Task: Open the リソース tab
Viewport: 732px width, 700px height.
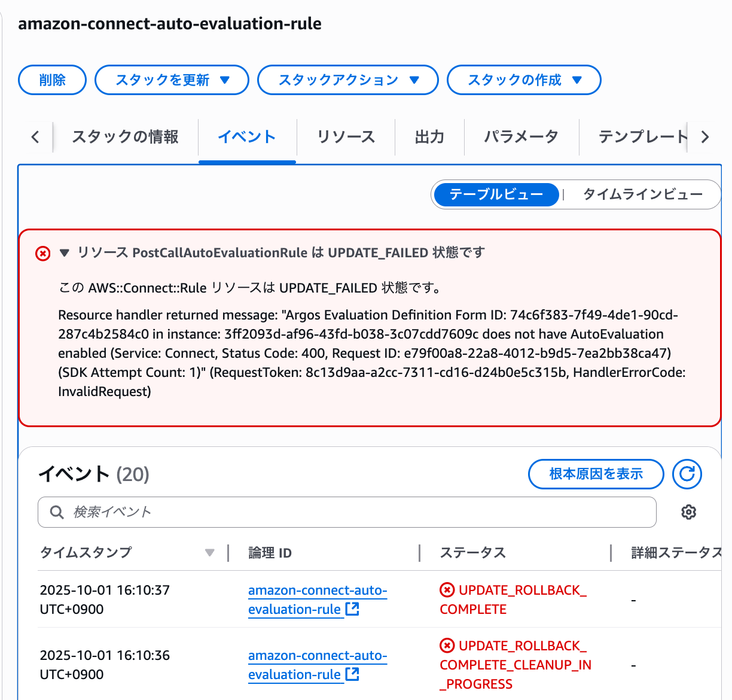Action: pos(346,137)
